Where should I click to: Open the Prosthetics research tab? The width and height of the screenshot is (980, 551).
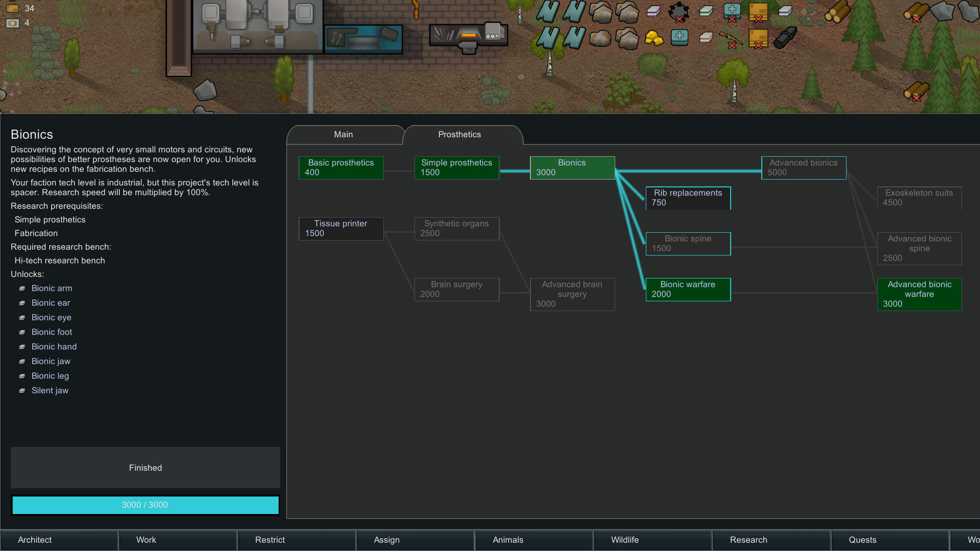(459, 134)
